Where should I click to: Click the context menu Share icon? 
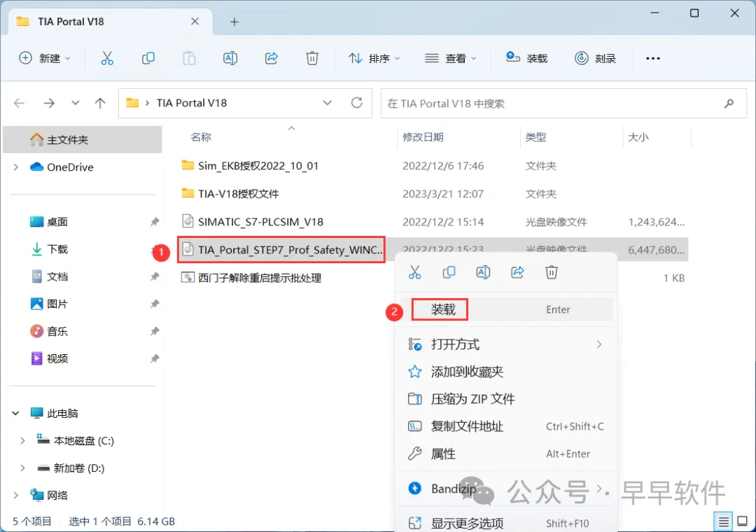(517, 272)
